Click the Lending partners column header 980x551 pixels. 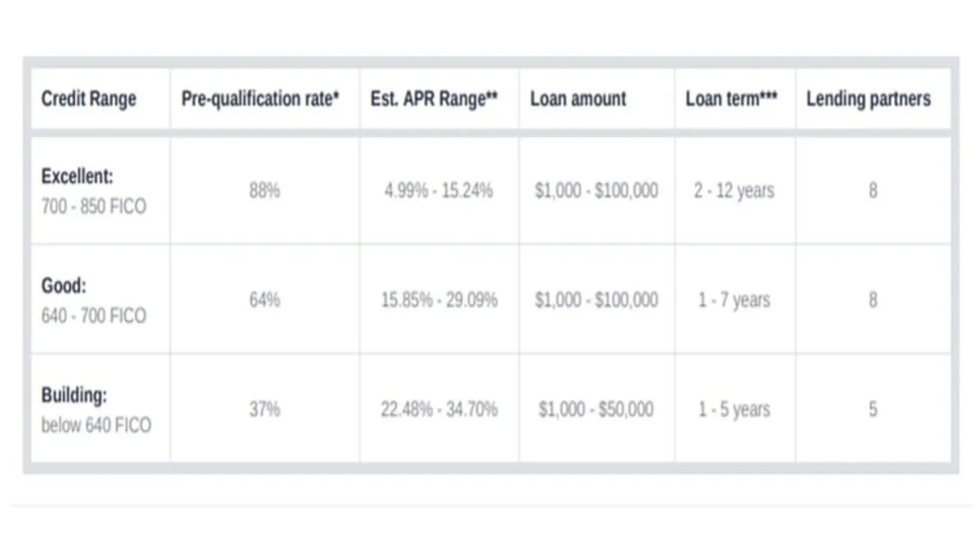(x=868, y=100)
